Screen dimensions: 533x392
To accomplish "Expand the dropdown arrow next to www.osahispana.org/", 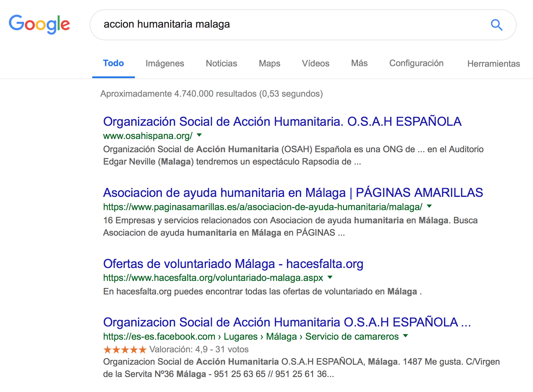I will tap(199, 135).
